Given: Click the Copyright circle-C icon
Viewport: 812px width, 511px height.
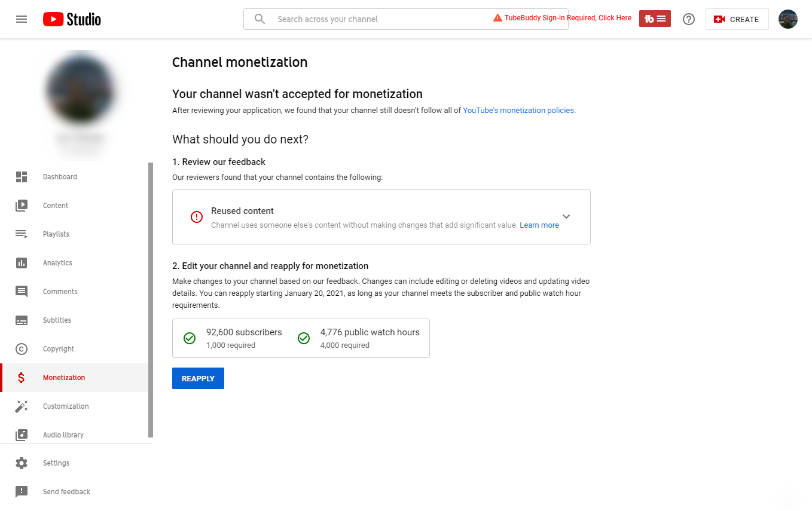Looking at the screenshot, I should (x=22, y=349).
